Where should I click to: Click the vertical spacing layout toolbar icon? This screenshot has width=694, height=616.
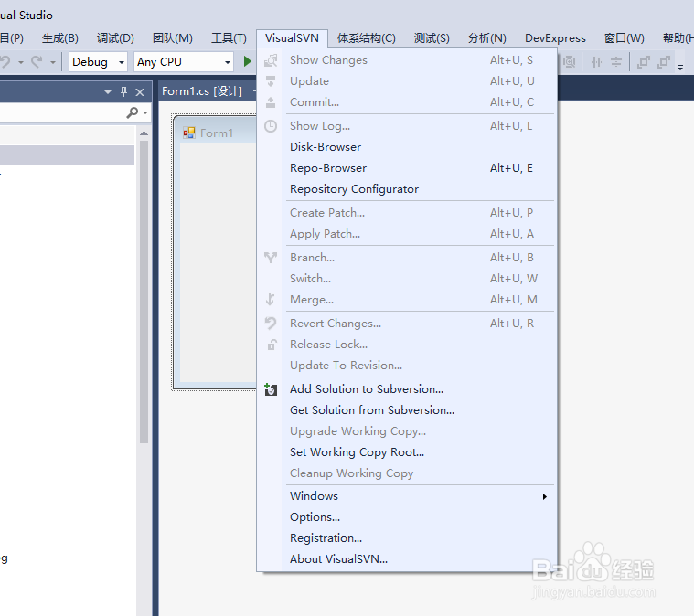tap(616, 62)
